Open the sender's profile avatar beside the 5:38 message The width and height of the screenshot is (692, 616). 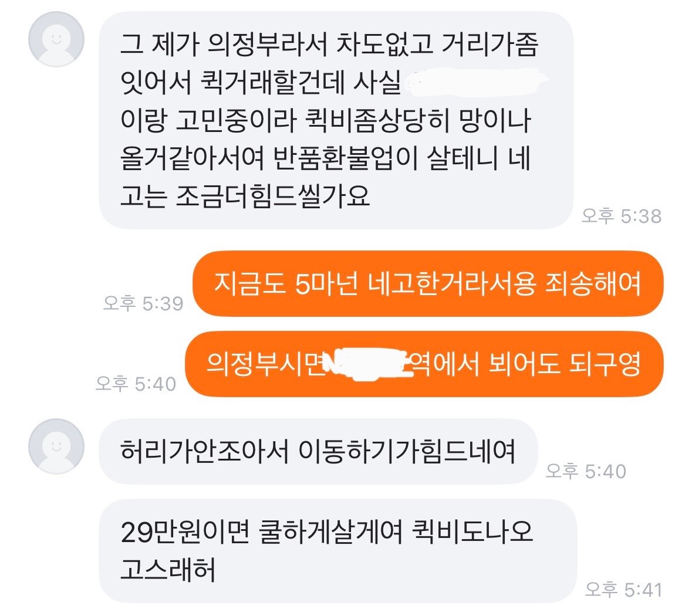pos(56,39)
